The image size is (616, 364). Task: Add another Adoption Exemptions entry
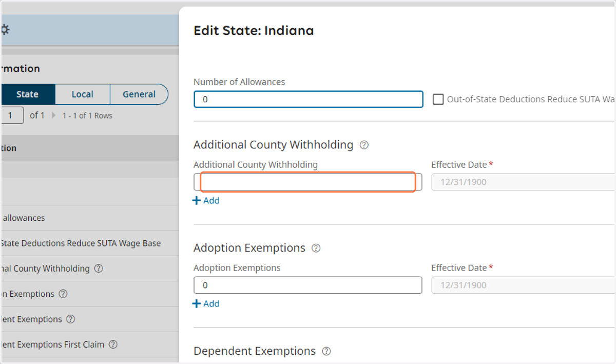coord(206,304)
